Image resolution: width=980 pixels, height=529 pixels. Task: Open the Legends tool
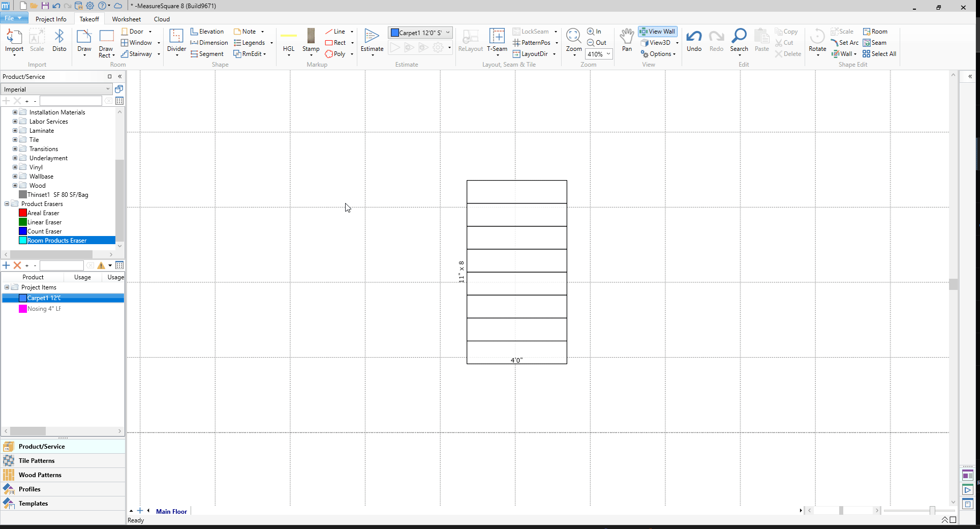(250, 43)
